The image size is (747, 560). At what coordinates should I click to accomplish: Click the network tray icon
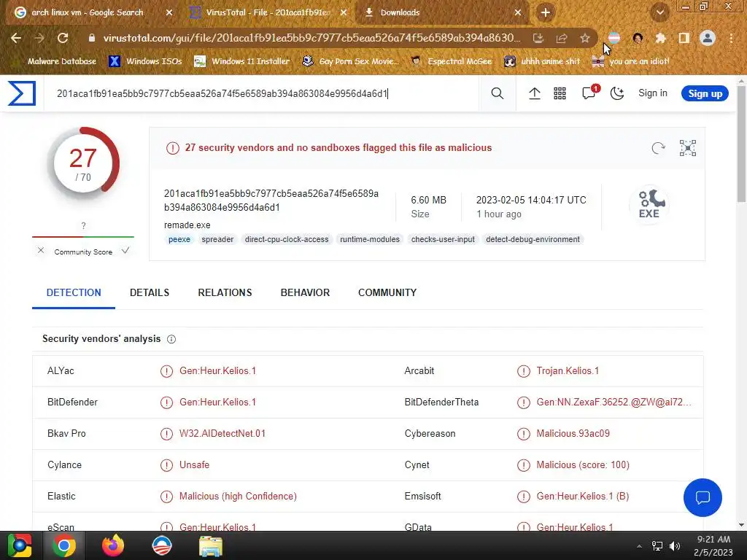[x=657, y=546]
